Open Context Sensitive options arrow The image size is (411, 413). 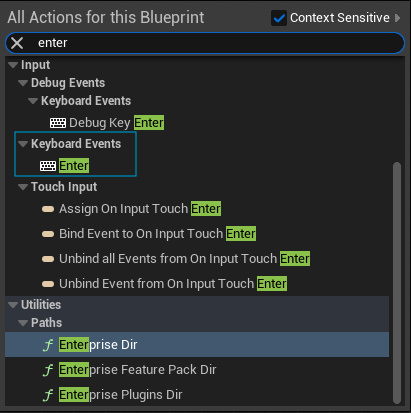(397, 18)
